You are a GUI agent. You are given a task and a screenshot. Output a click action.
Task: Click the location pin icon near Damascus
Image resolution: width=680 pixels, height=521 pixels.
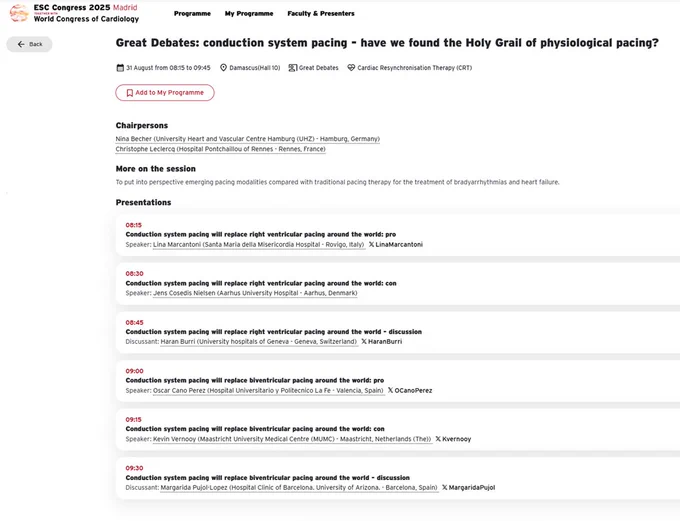pos(223,68)
